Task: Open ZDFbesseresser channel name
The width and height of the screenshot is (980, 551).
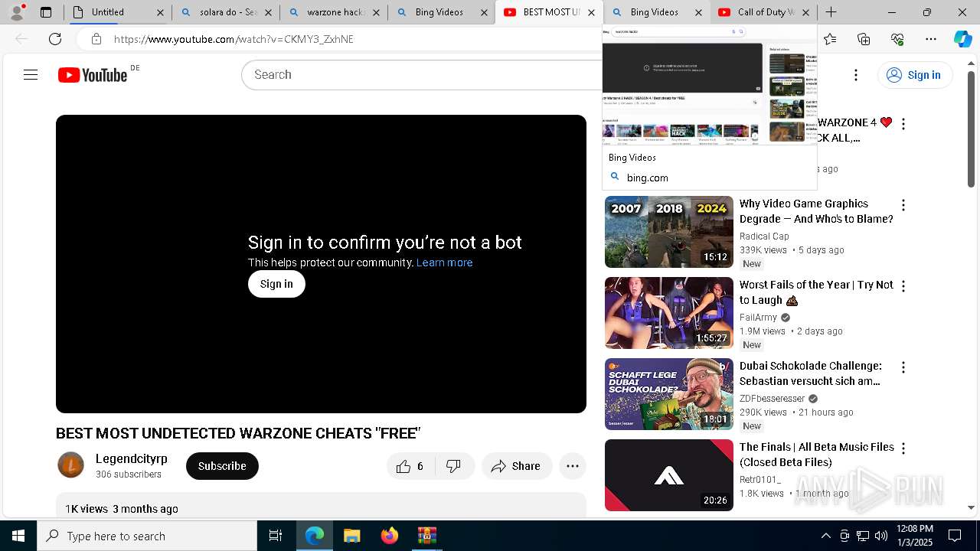Action: point(772,399)
